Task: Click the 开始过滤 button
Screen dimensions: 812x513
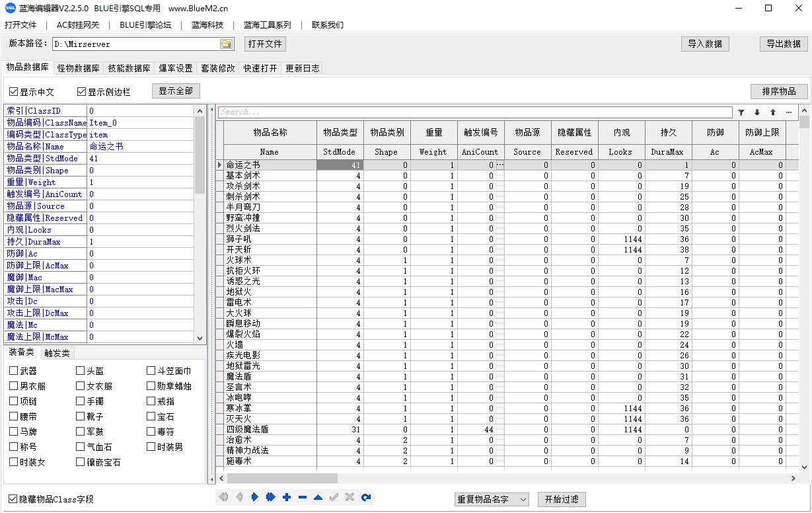Action: (x=562, y=499)
